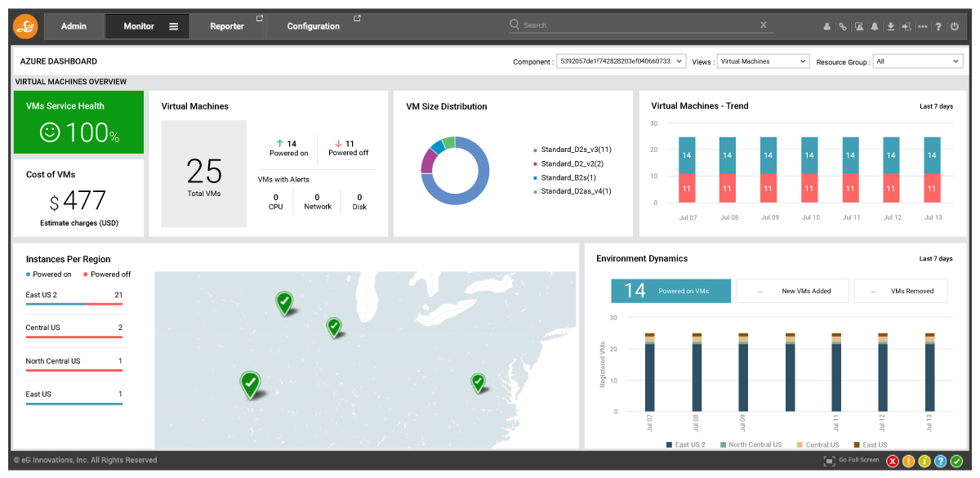
Task: Click the map marker near the top left
Action: 284,302
